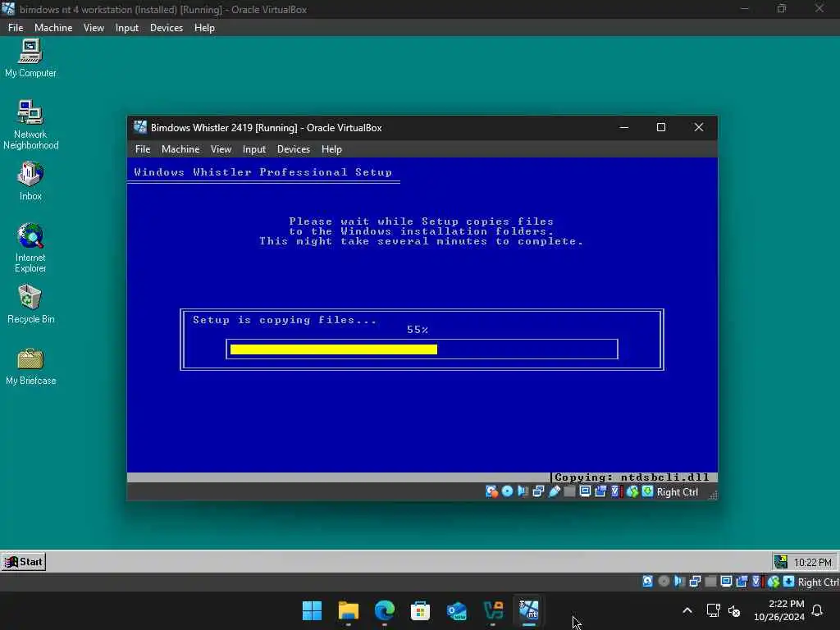This screenshot has height=630, width=840.
Task: Open Devices menu of Whistler VM window
Action: (x=294, y=149)
